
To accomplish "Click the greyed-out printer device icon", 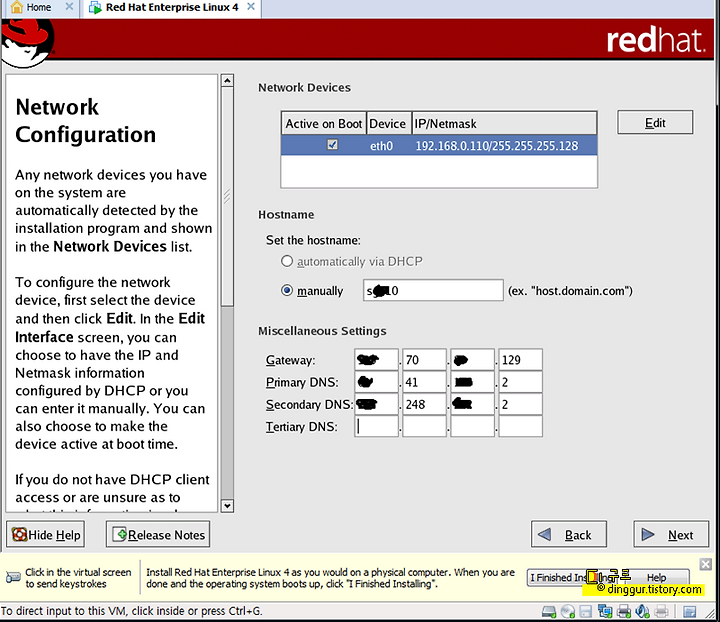I will [x=661, y=611].
